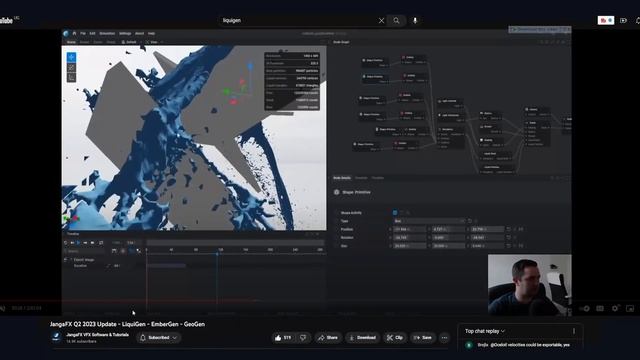The width and height of the screenshot is (640, 360).
Task: Dislike the JangaFX update video
Action: pyautogui.click(x=303, y=338)
